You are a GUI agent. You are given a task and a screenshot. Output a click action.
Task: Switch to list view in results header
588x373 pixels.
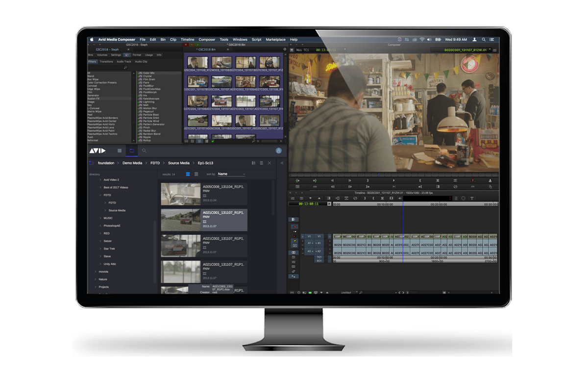coord(188,174)
